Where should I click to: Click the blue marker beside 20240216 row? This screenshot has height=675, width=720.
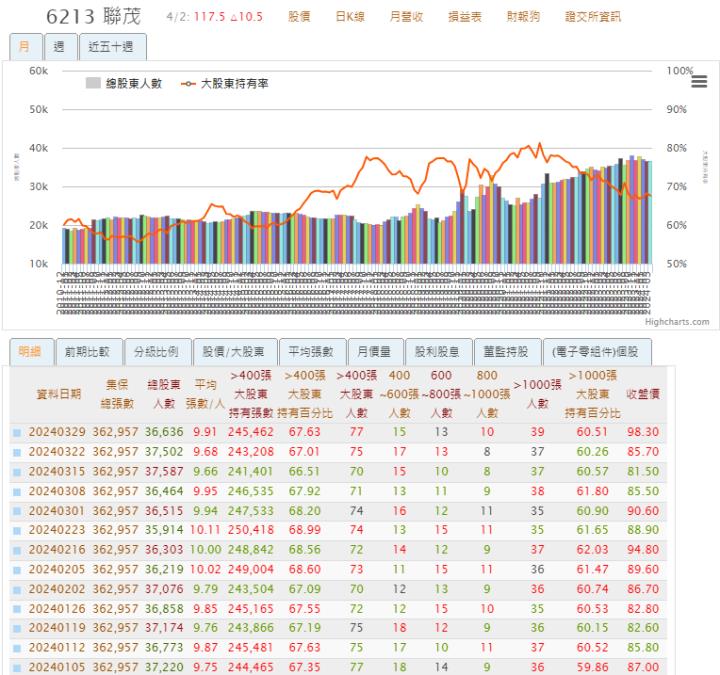(17, 550)
